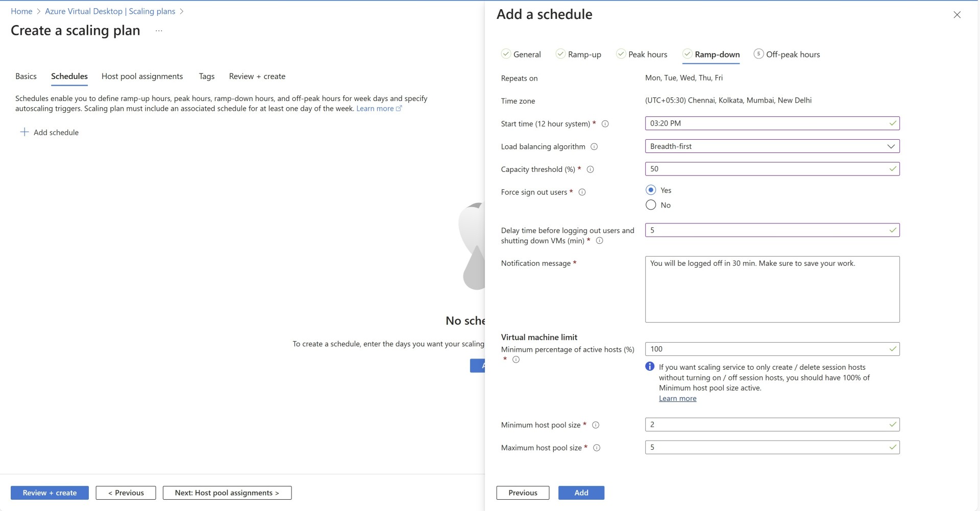The height and width of the screenshot is (511, 980).
Task: Click the Minimum host pool size field
Action: (772, 424)
